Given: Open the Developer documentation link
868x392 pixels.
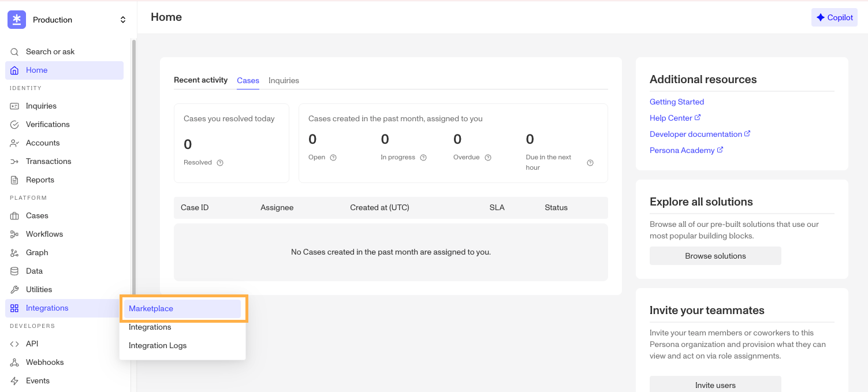Looking at the screenshot, I should point(695,134).
